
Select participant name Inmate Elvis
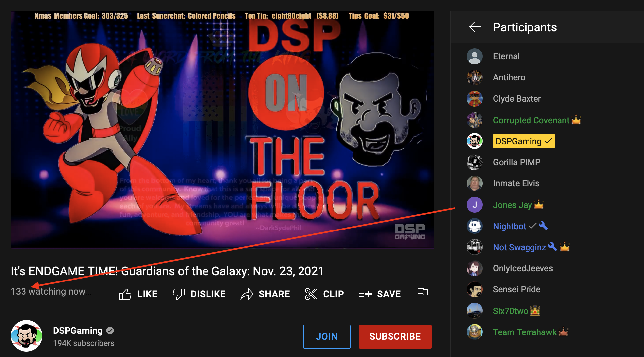[516, 183]
